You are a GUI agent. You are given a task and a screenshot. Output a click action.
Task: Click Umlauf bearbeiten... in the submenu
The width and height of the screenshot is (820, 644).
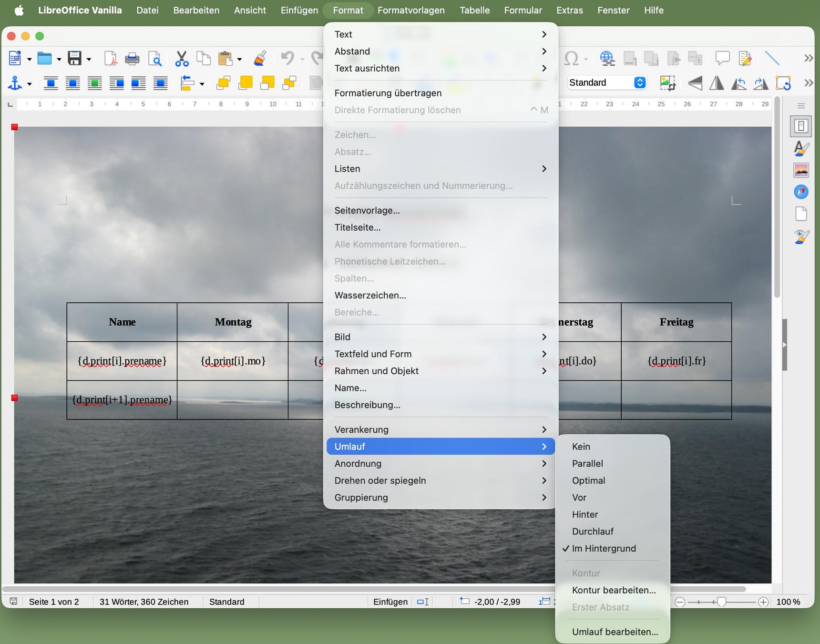(615, 632)
